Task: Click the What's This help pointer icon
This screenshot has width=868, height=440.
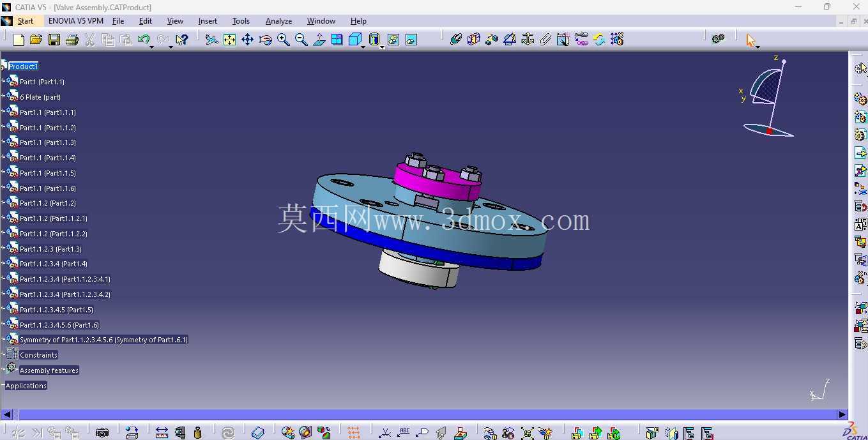Action: click(181, 40)
